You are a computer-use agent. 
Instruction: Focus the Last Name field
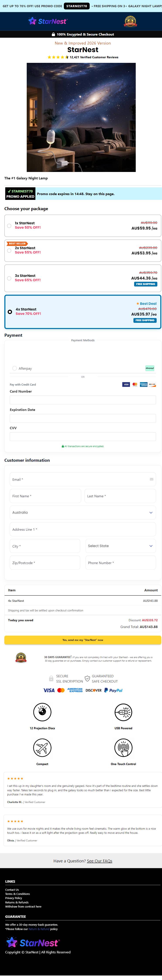(120, 496)
